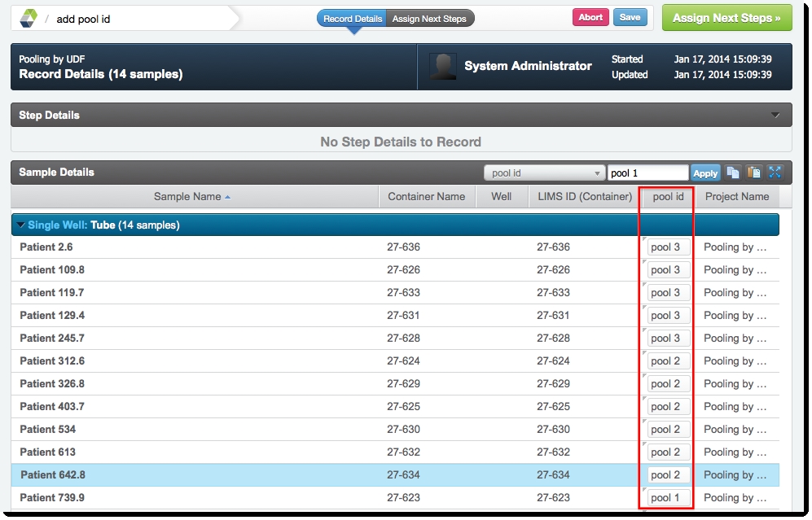Screen dimensions: 812x520
Task: Click the red Abort button
Action: coord(590,17)
